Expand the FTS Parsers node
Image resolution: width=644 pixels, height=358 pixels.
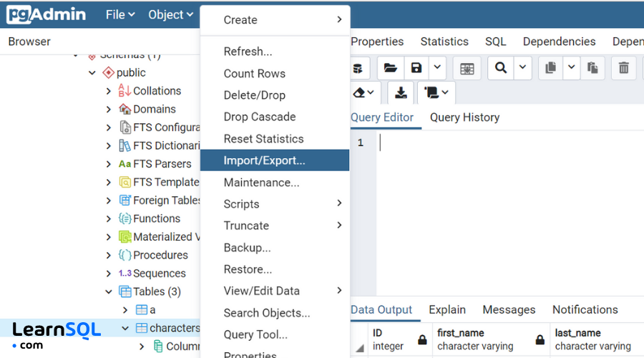tap(109, 164)
